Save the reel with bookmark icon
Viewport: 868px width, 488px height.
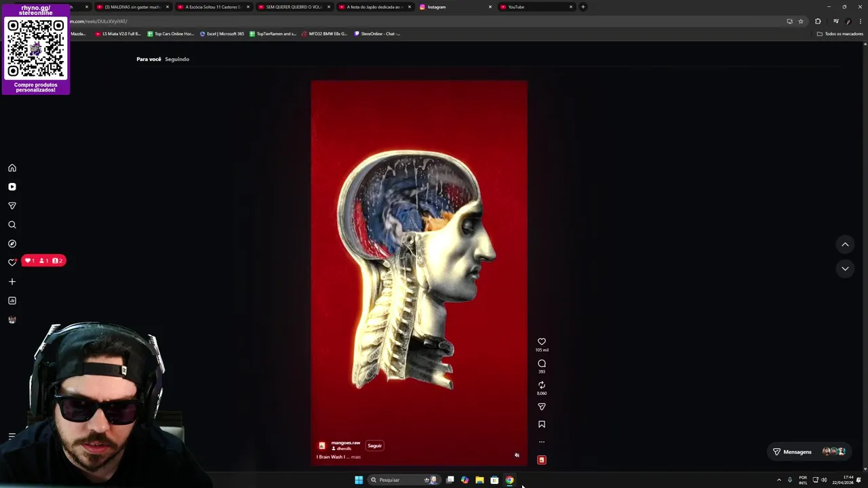pos(542,424)
